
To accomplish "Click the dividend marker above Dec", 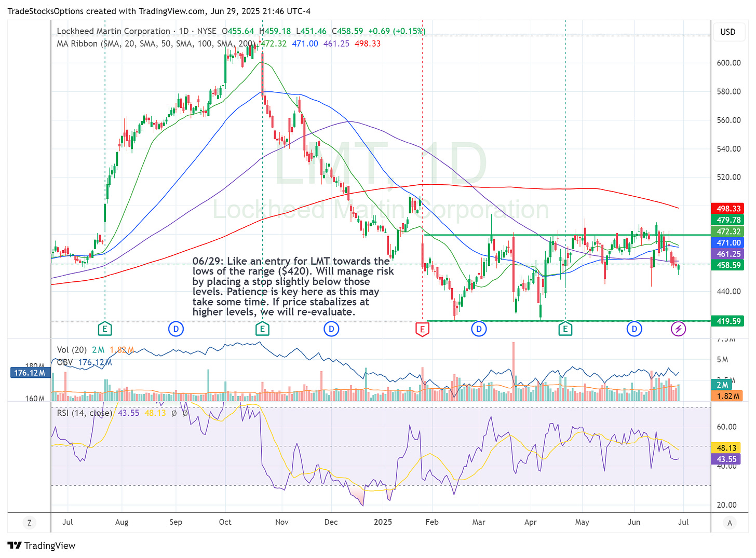I will [x=331, y=329].
